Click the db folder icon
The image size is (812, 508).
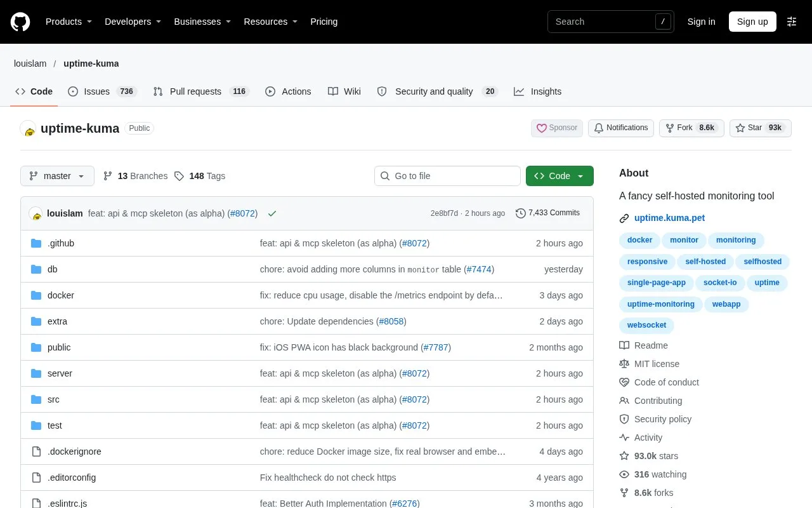pos(36,269)
